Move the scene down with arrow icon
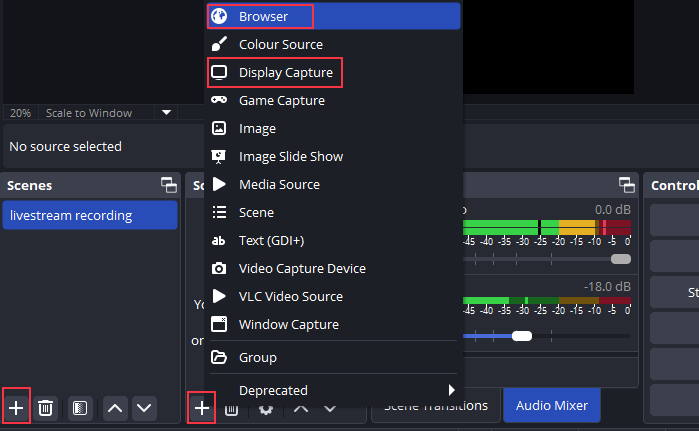The height and width of the screenshot is (431, 699). (144, 407)
